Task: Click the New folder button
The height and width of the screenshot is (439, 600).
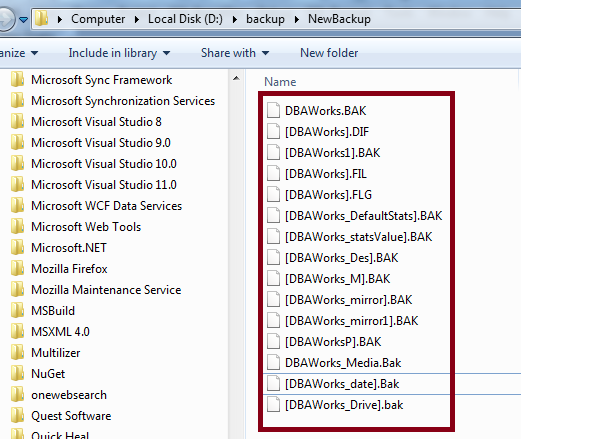Action: [x=329, y=53]
